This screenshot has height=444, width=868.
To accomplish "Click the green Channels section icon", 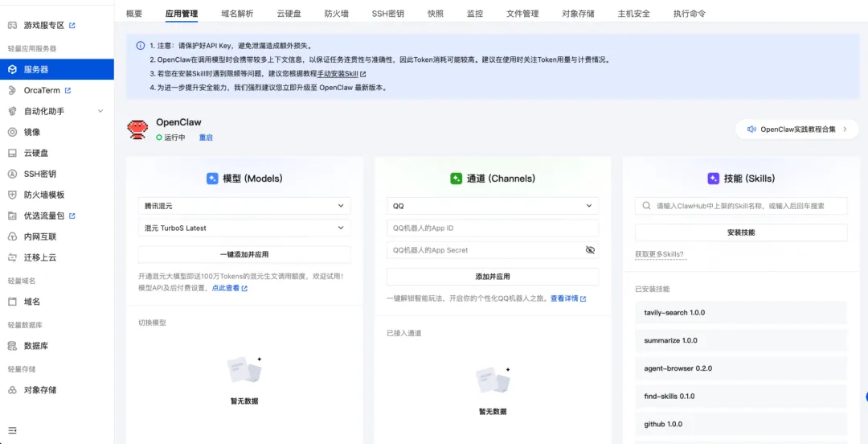I will click(457, 179).
